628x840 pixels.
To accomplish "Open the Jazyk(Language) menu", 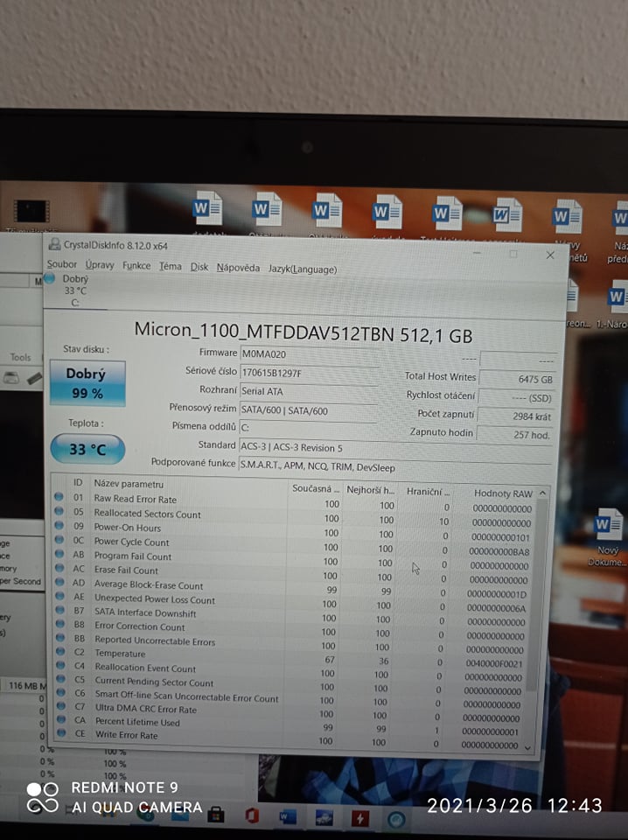I will 302,269.
